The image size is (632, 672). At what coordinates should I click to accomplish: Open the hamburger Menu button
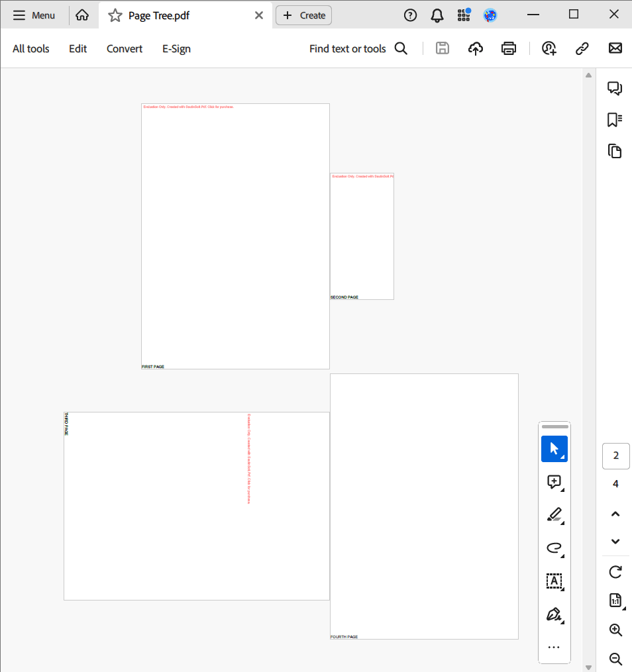coord(34,15)
